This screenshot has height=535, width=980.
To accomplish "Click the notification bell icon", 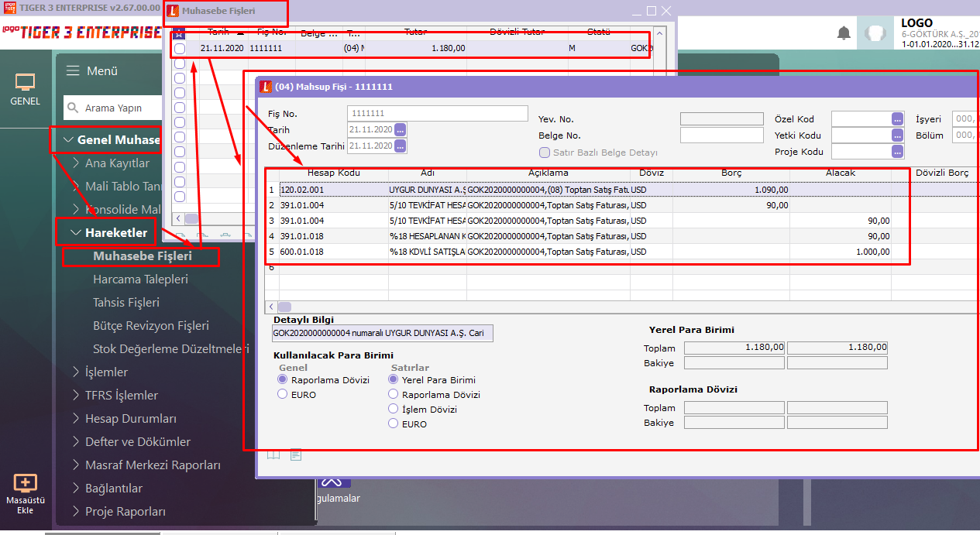I will (x=844, y=33).
